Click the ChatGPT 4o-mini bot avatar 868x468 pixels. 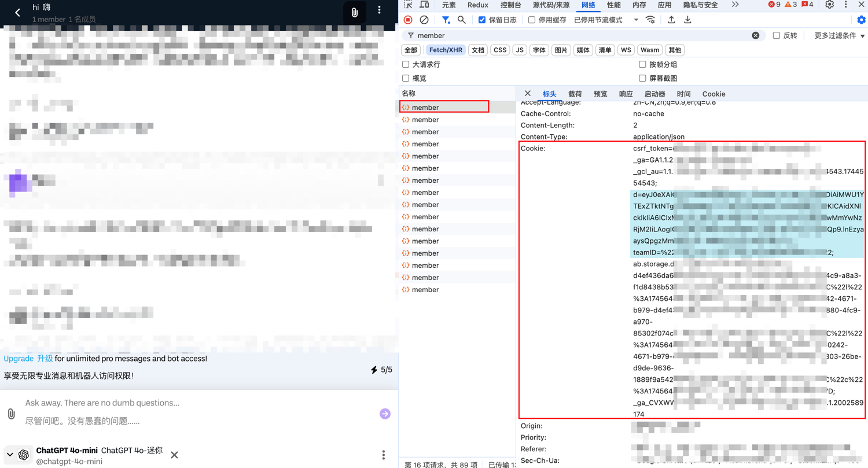click(24, 455)
